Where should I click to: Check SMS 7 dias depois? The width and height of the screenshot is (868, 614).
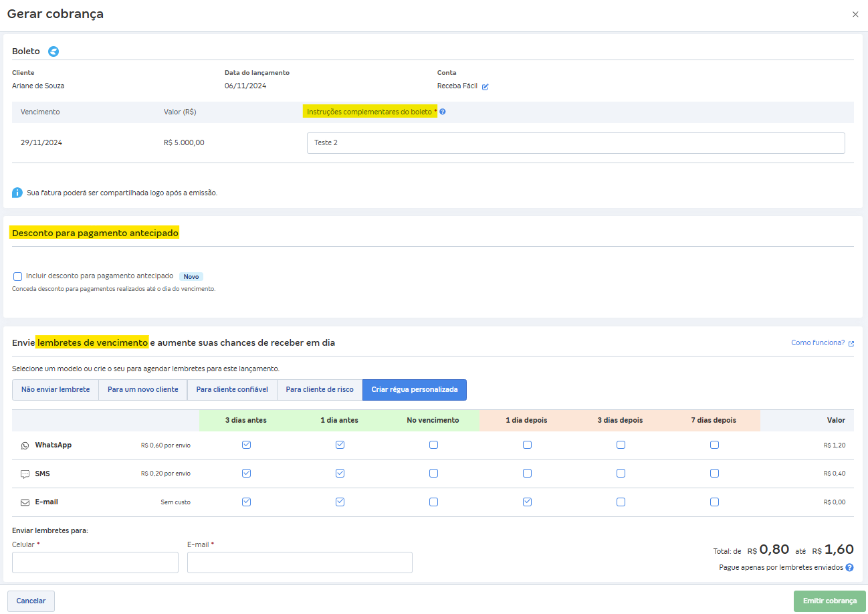pyautogui.click(x=714, y=473)
